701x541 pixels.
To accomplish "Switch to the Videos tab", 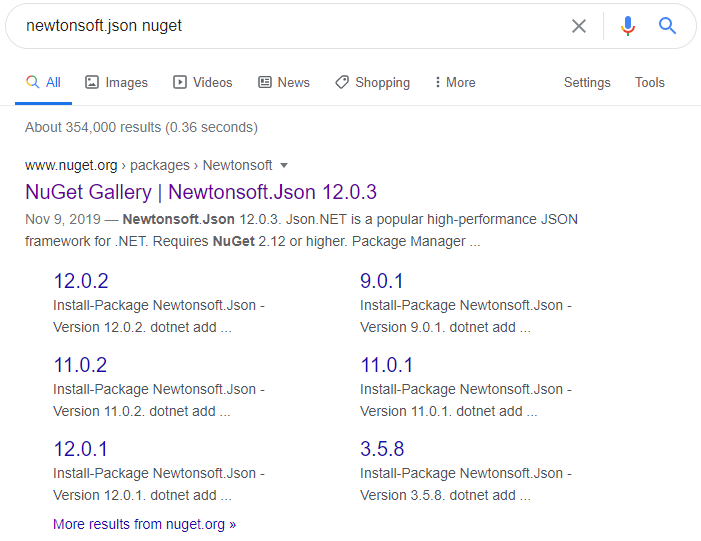I will coord(203,82).
